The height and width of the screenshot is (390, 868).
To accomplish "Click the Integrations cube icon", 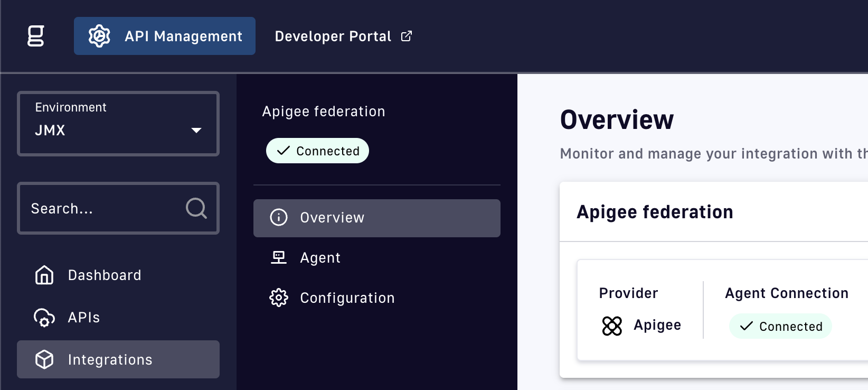I will pyautogui.click(x=44, y=359).
